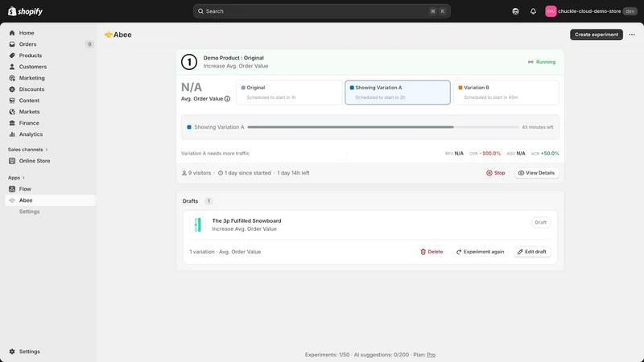
Task: Go to Orders in sidebar
Action: [x=27, y=44]
